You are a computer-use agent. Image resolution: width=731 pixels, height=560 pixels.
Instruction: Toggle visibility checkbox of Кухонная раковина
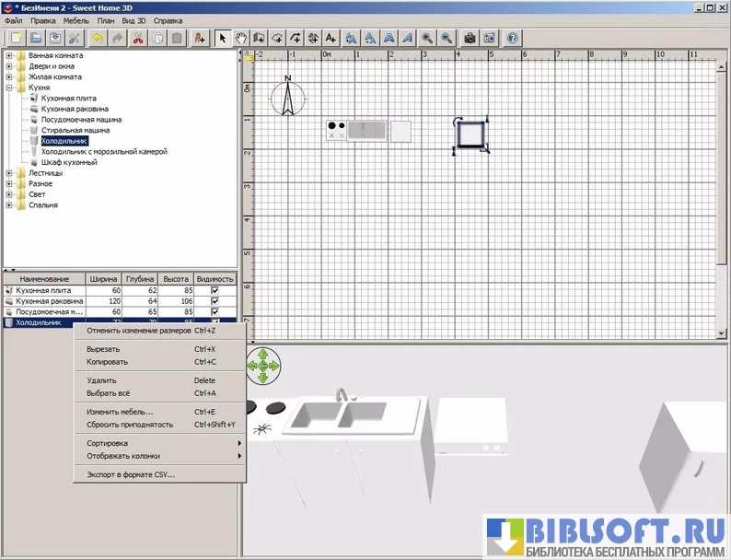(x=215, y=301)
